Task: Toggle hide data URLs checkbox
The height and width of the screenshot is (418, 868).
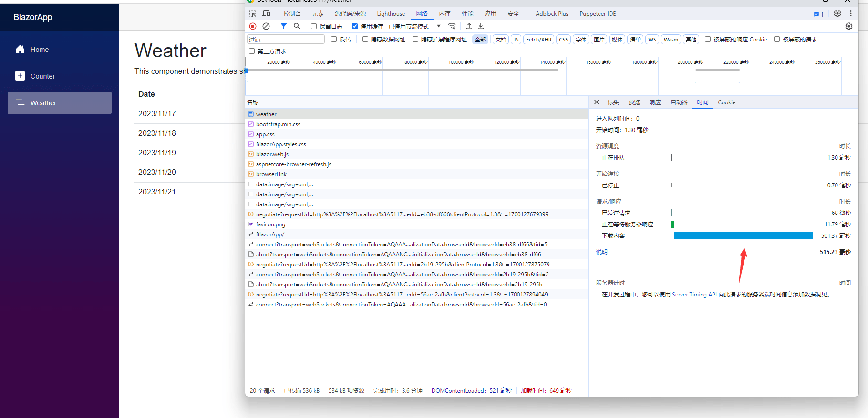Action: click(365, 39)
